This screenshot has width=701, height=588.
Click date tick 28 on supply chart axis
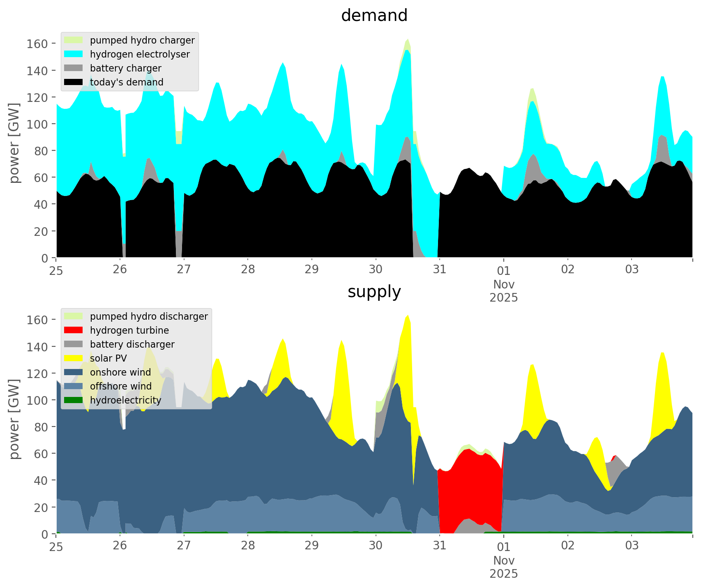click(248, 546)
